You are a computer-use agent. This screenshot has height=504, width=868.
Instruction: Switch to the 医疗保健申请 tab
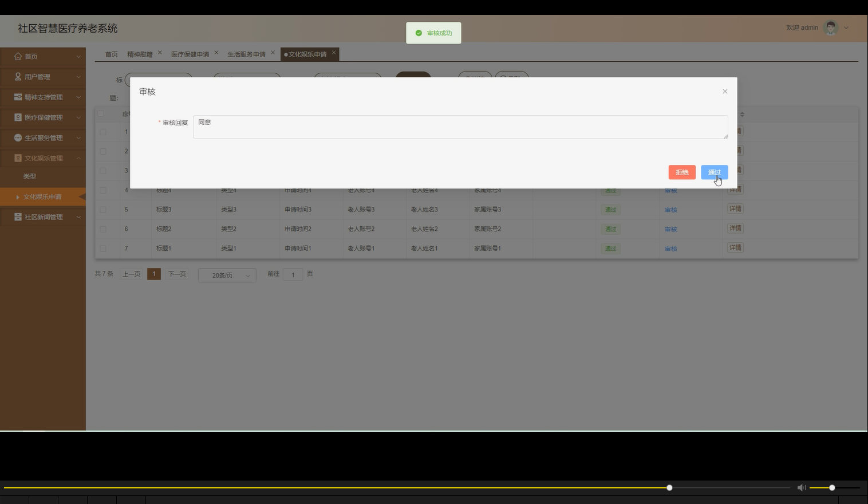tap(190, 54)
